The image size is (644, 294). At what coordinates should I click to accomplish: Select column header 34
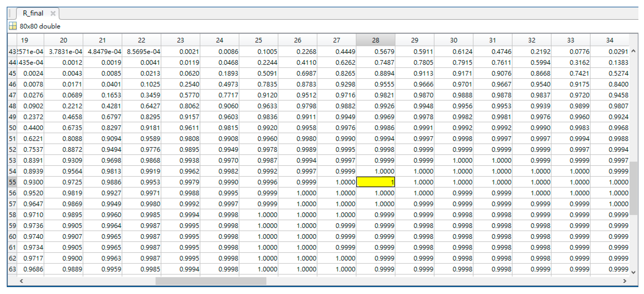coord(609,40)
